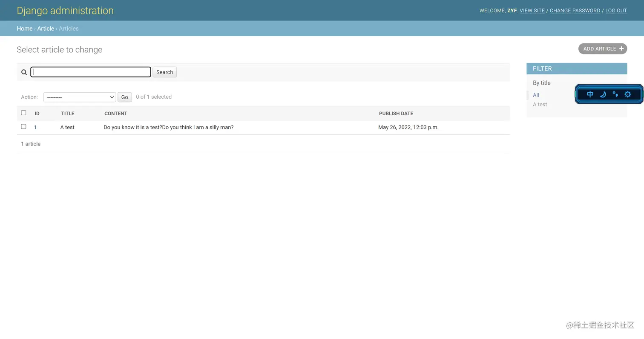The height and width of the screenshot is (339, 644).
Task: Click the View Site link
Action: [532, 11]
